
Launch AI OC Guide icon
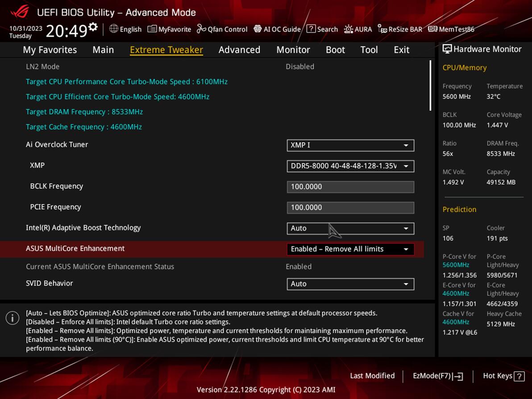coord(258,29)
